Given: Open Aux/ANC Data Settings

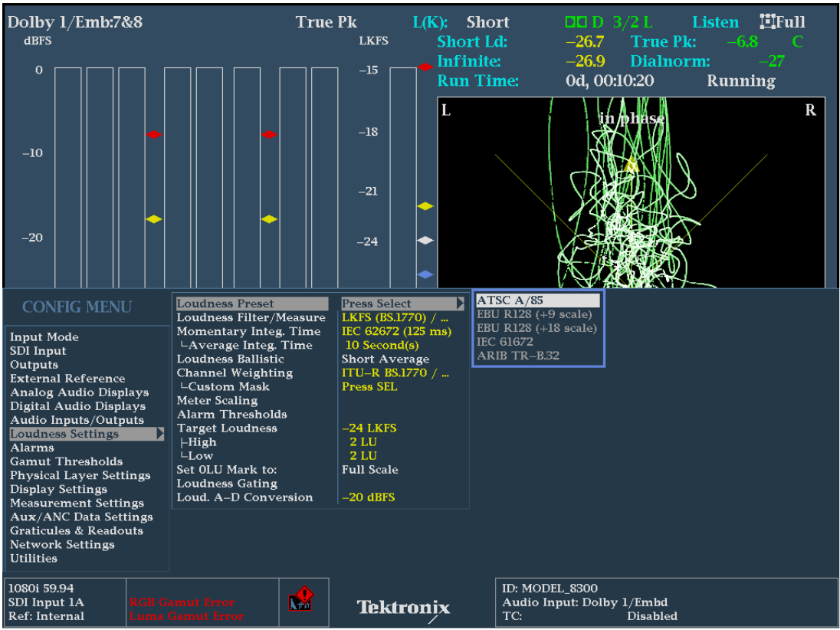Looking at the screenshot, I should point(81,517).
